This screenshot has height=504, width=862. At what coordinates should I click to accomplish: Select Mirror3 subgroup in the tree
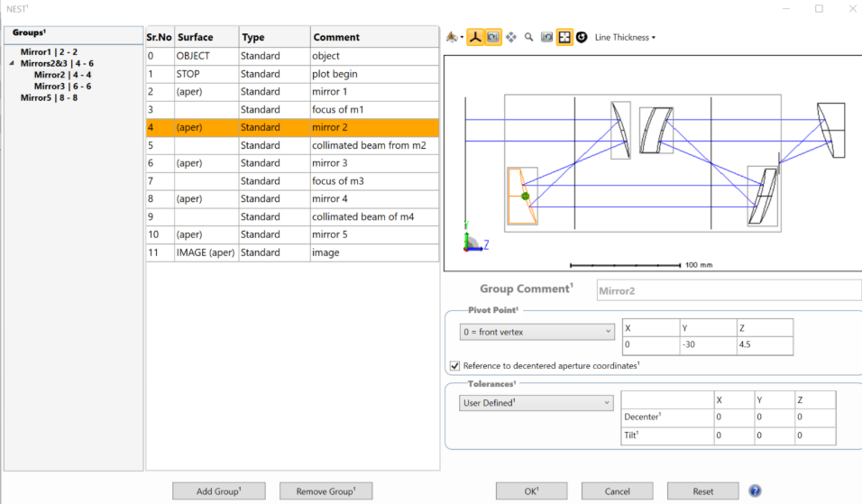(x=62, y=87)
